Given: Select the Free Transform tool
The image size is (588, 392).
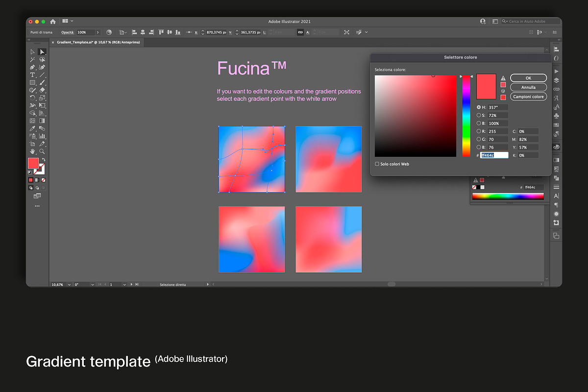Looking at the screenshot, I should 42,105.
